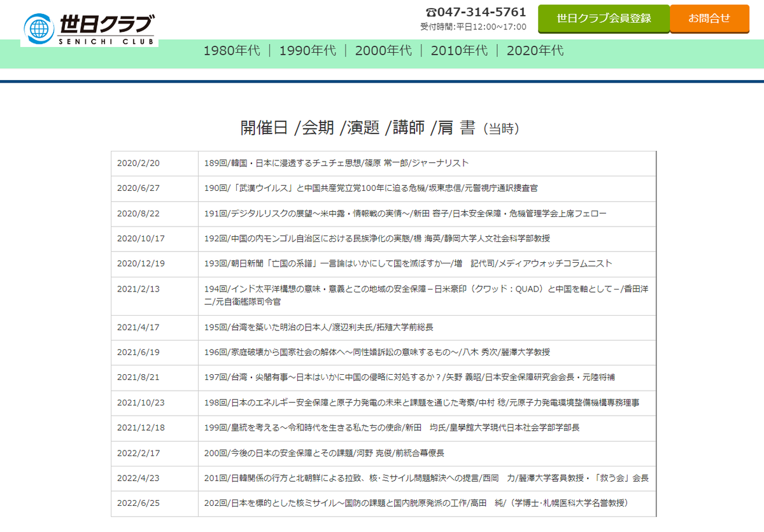Select the date cell 2021/10/23
This screenshot has width=764, height=532.
(x=155, y=403)
